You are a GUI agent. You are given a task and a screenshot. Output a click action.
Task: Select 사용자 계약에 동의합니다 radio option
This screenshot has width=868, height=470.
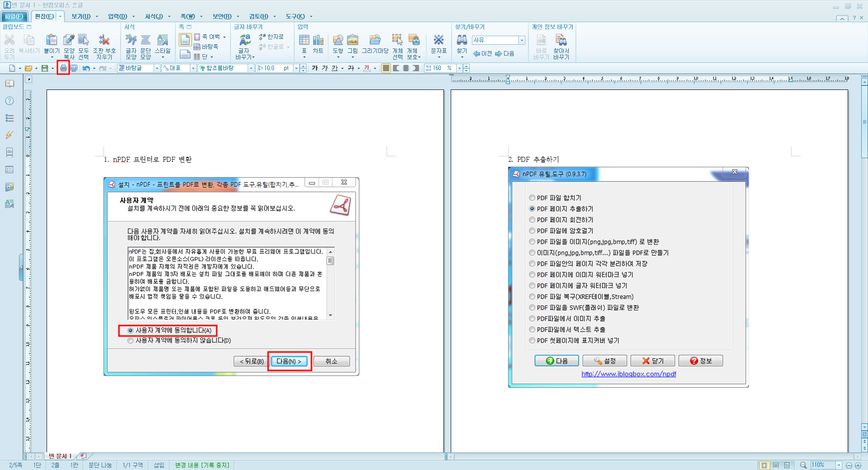[x=131, y=331]
